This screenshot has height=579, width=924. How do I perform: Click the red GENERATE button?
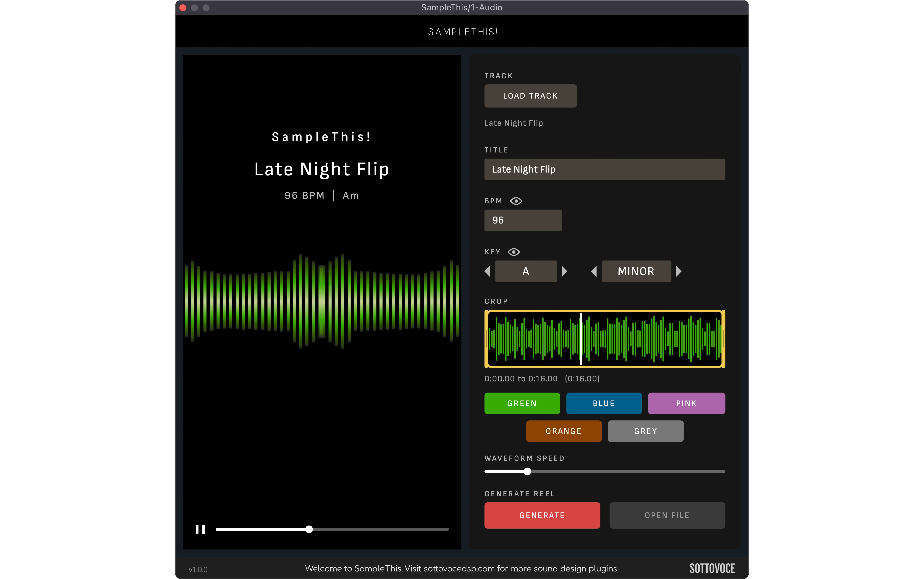pyautogui.click(x=542, y=515)
